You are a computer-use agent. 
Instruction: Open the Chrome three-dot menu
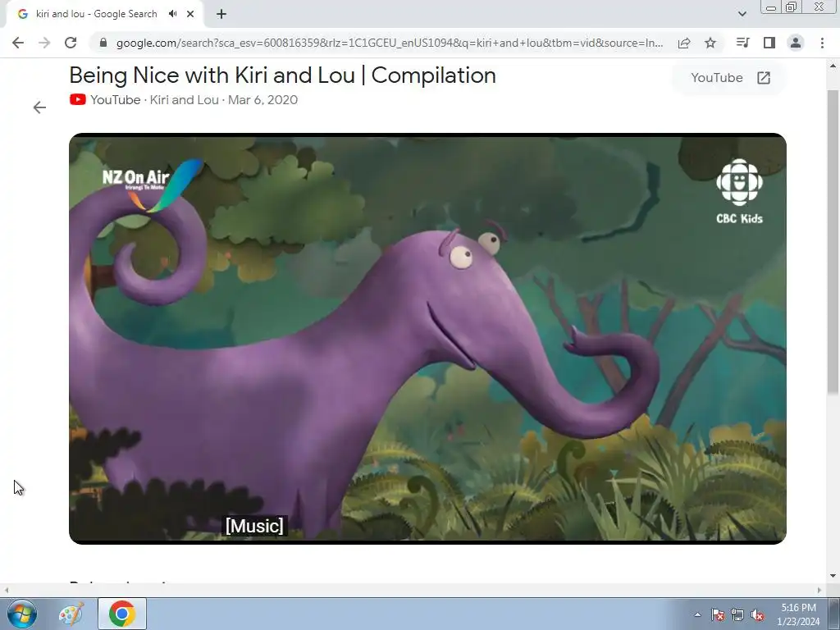pos(822,43)
